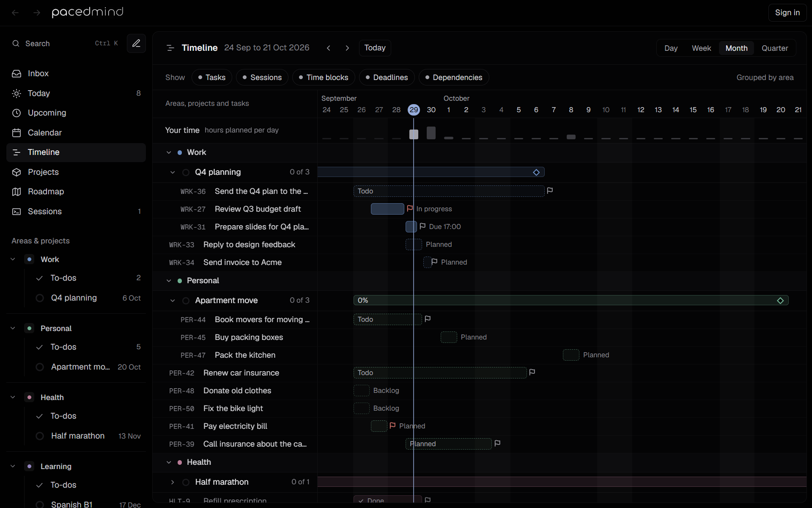Toggle Dependencies visibility filter

tap(454, 77)
